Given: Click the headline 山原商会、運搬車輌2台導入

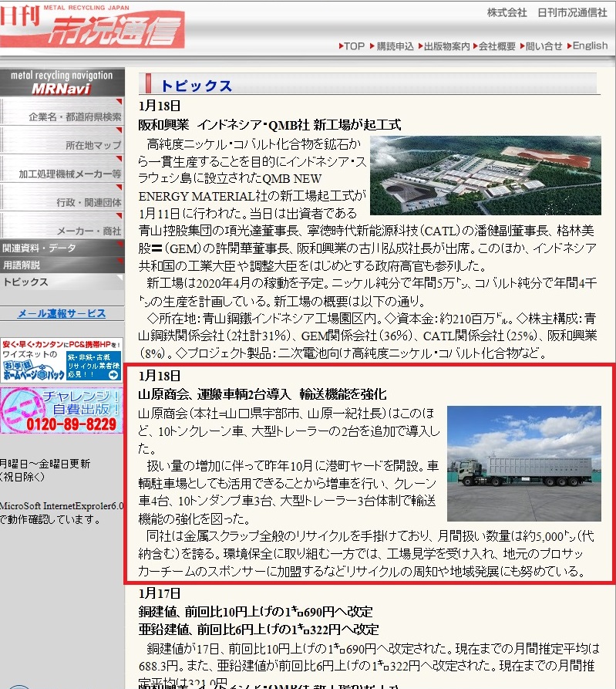Looking at the screenshot, I should tap(262, 394).
